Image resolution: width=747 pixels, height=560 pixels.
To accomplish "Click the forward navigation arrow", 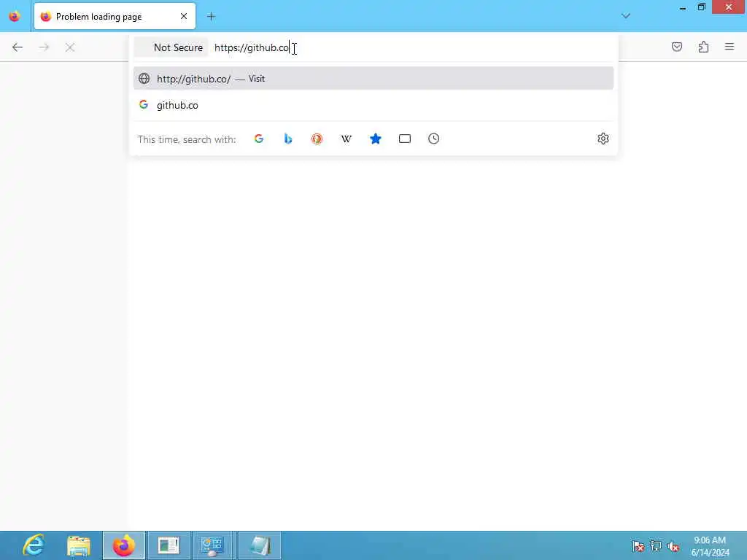I will [x=44, y=47].
